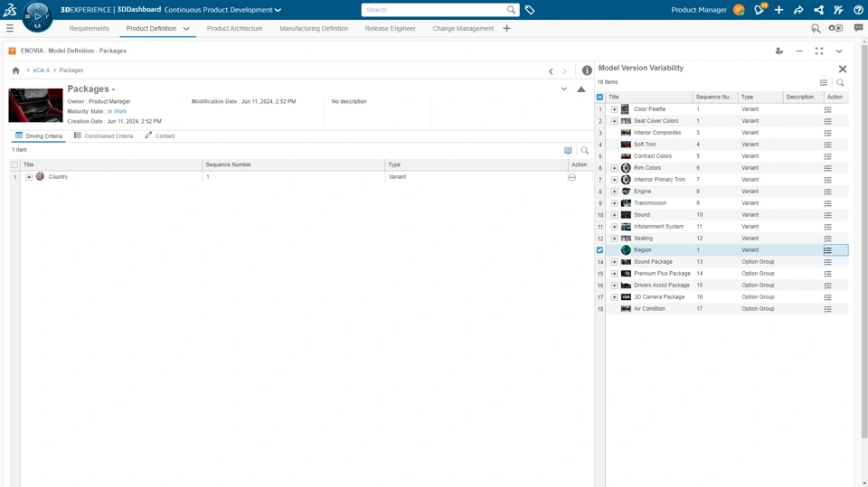Image resolution: width=868 pixels, height=487 pixels.
Task: Expand the Transmission row
Action: pos(614,203)
